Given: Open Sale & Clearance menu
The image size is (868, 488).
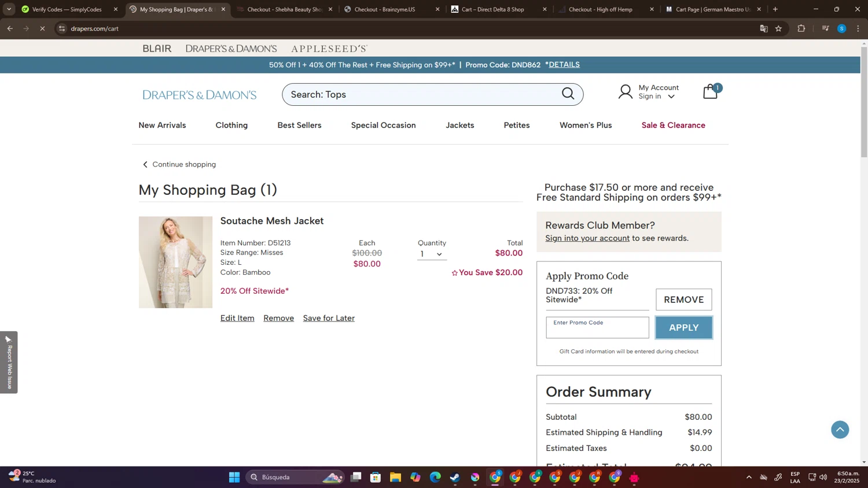Looking at the screenshot, I should [673, 125].
